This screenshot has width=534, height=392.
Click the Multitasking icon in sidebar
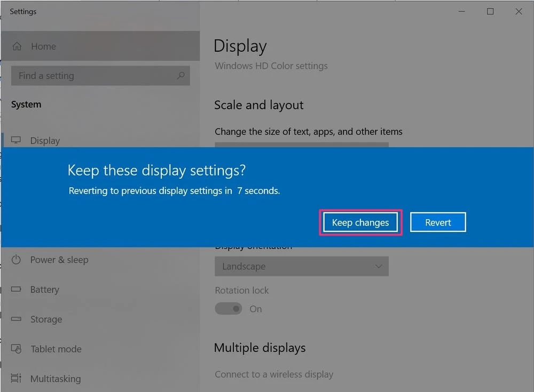17,379
